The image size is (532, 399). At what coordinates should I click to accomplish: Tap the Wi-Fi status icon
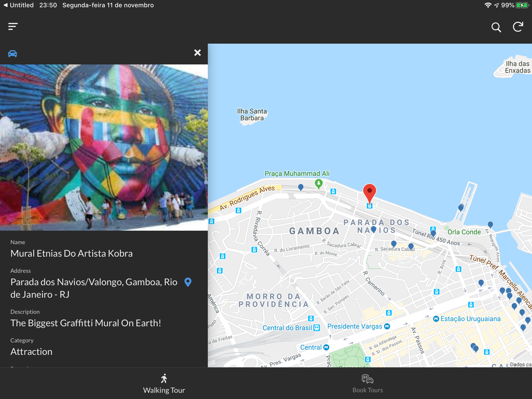pyautogui.click(x=488, y=5)
